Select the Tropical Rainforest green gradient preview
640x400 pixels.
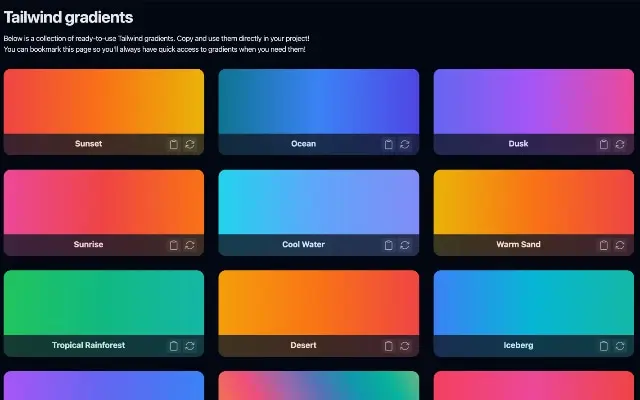pyautogui.click(x=104, y=303)
